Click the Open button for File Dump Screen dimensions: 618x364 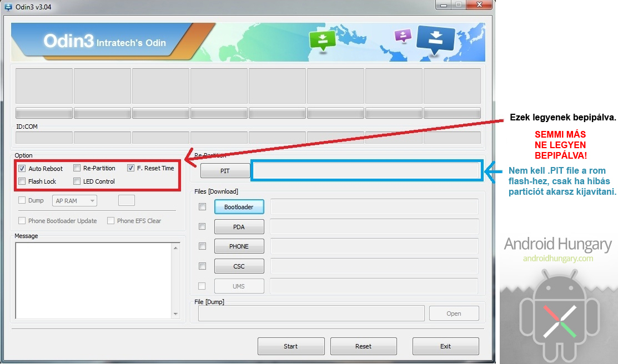pyautogui.click(x=454, y=314)
